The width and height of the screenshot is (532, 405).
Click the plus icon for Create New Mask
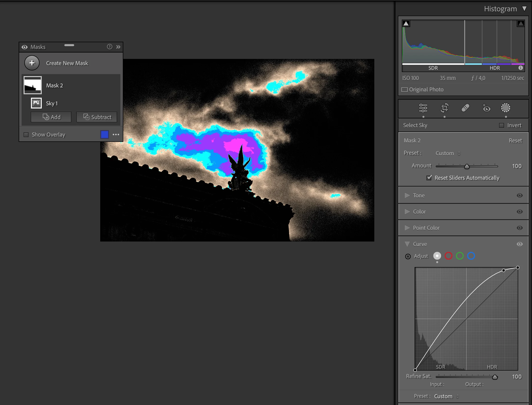pos(32,63)
